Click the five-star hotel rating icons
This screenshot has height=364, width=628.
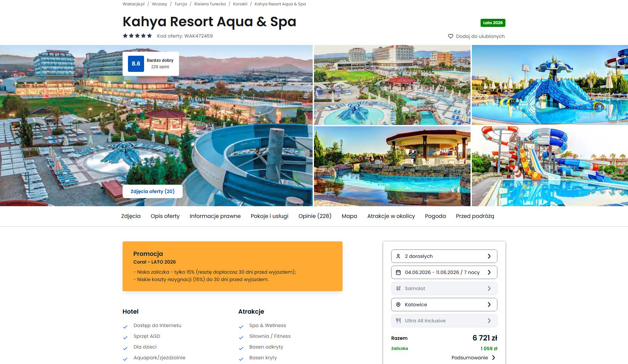(x=137, y=36)
